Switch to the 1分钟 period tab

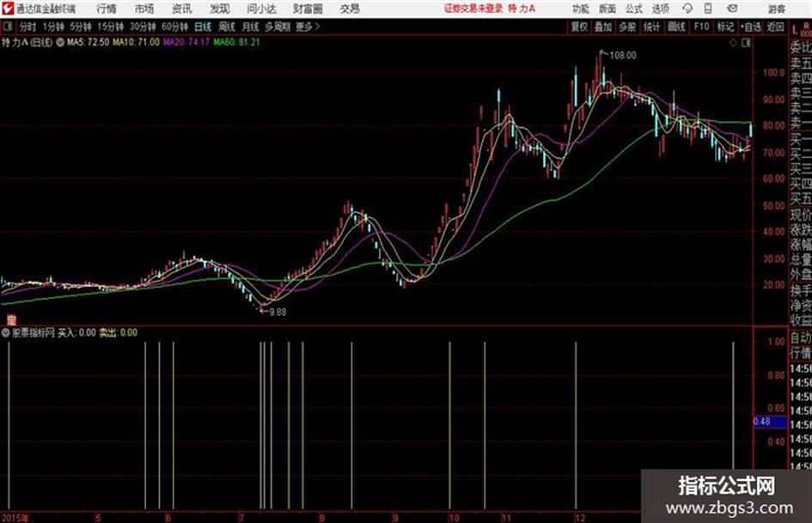coord(53,27)
